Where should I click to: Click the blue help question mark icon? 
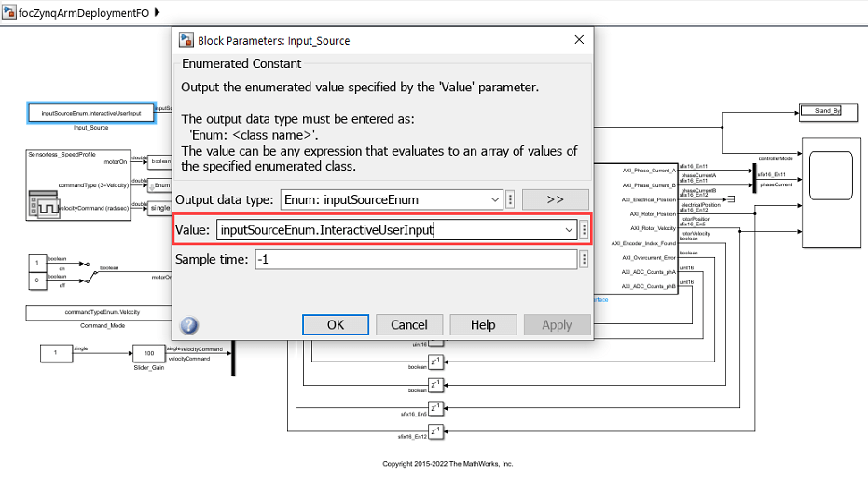point(188,325)
